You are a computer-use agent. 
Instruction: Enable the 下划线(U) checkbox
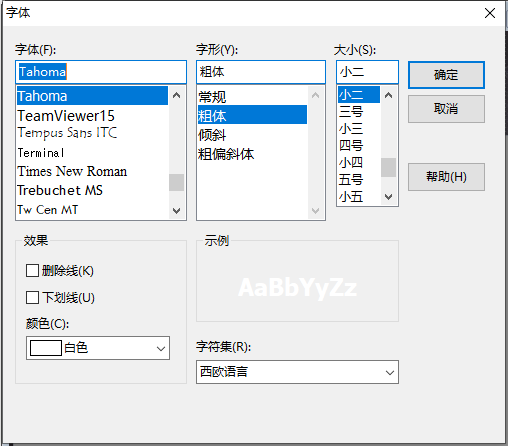(32, 297)
